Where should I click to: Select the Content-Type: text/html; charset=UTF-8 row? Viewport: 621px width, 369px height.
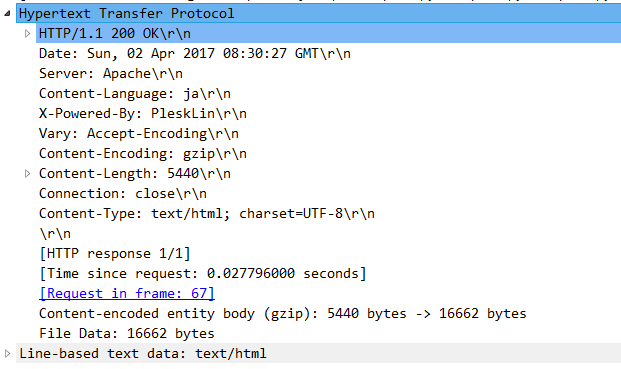(x=207, y=213)
